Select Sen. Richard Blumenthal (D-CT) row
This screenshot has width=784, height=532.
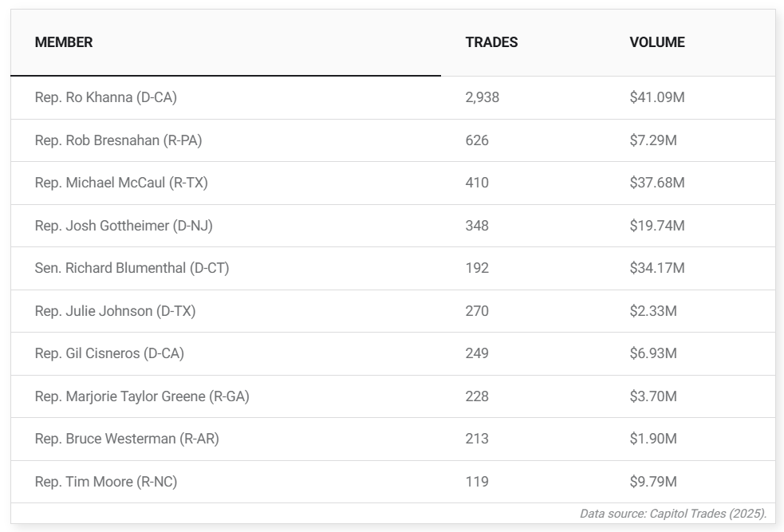(x=132, y=268)
